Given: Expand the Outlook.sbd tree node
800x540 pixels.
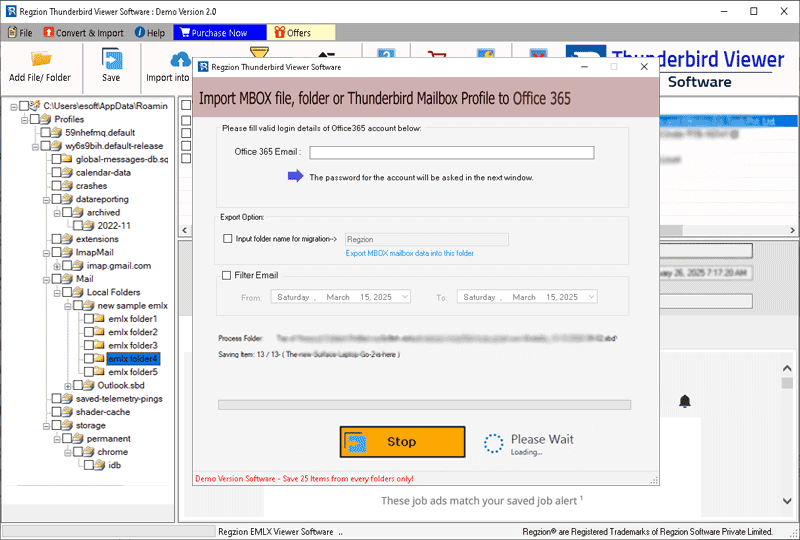Looking at the screenshot, I should tap(67, 385).
